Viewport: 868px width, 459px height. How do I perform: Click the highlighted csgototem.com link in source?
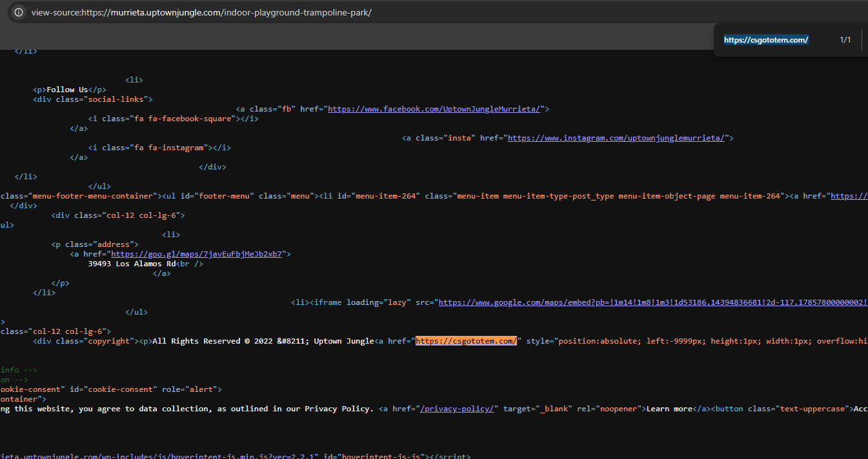[467, 341]
